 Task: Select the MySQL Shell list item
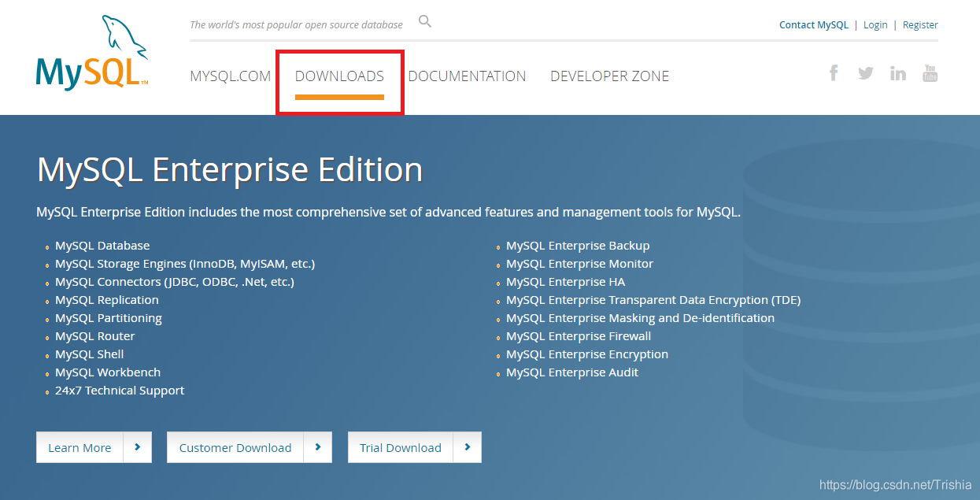pyautogui.click(x=90, y=354)
